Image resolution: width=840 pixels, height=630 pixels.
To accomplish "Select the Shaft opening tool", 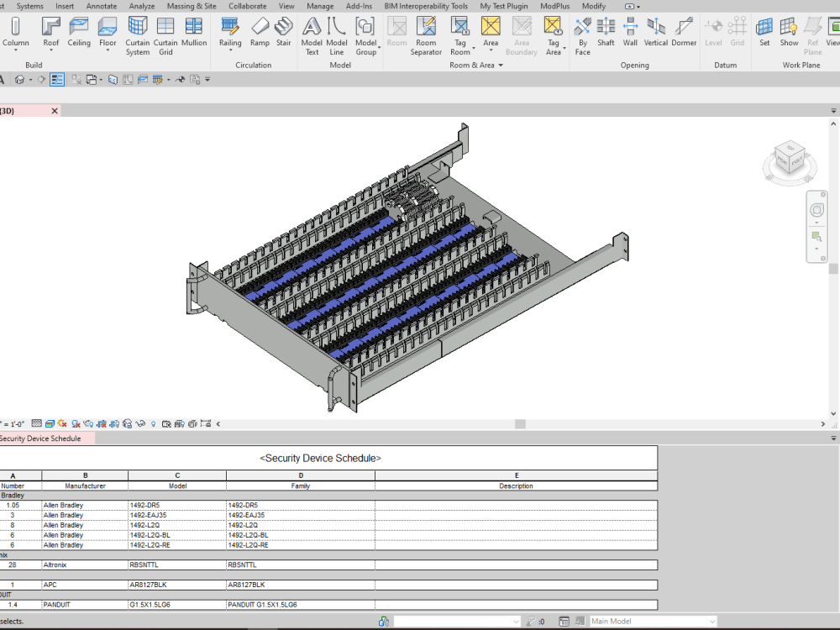I will coord(606,34).
